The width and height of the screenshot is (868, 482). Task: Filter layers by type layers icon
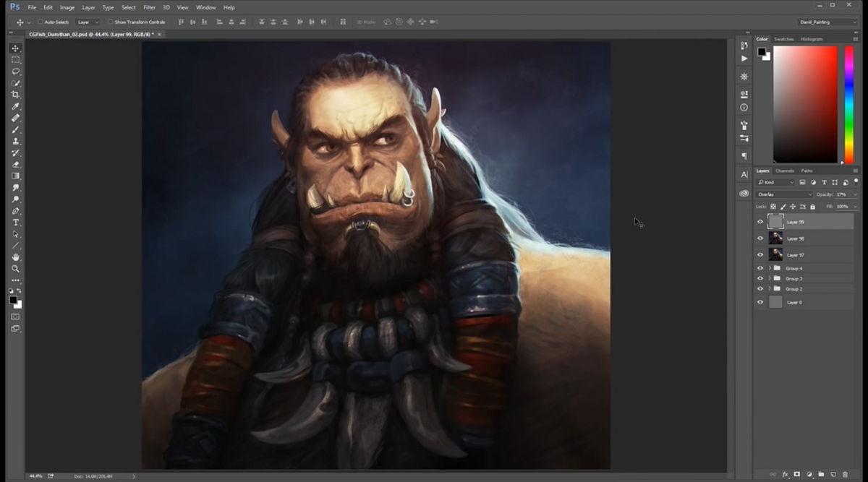[x=825, y=182]
